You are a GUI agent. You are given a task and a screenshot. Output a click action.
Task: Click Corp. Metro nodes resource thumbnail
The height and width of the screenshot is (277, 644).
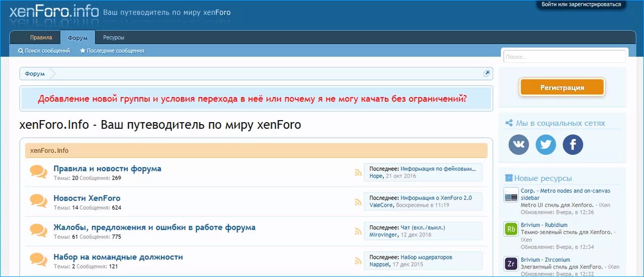(x=511, y=195)
